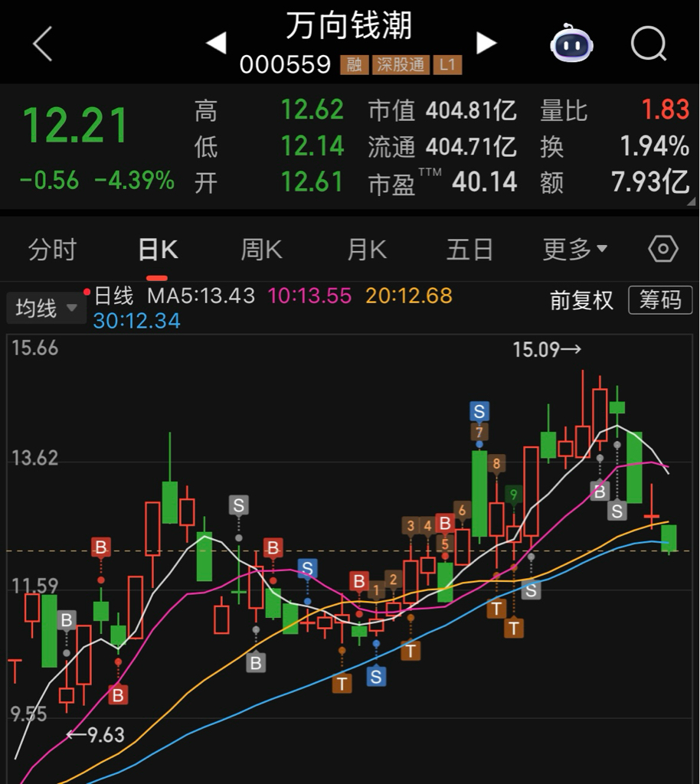The height and width of the screenshot is (784, 700).
Task: Switch to next stock with right triangle
Action: pyautogui.click(x=486, y=43)
